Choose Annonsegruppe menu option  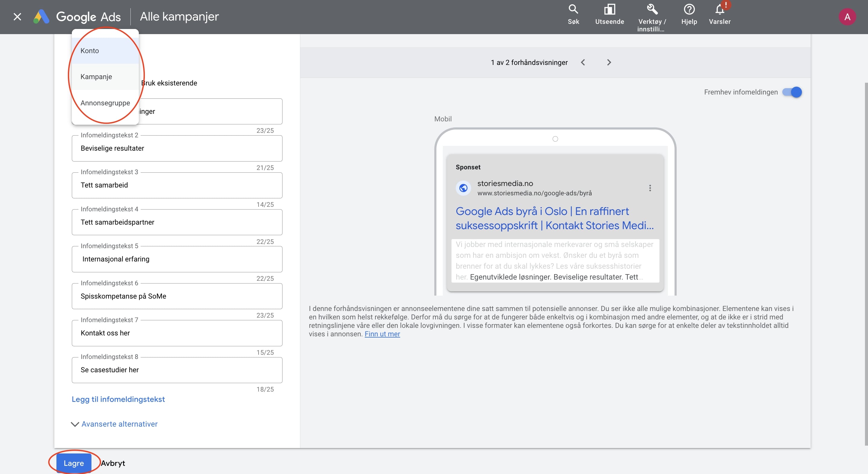(105, 103)
